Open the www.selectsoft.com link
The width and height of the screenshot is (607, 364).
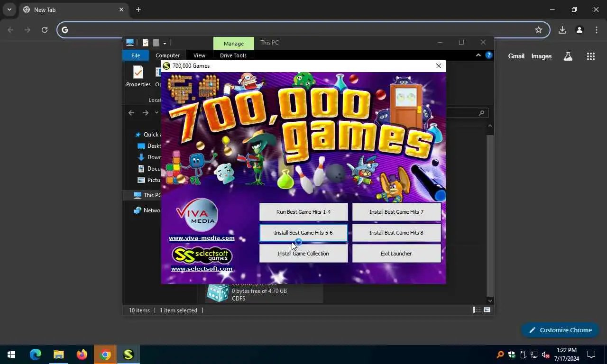(x=202, y=269)
